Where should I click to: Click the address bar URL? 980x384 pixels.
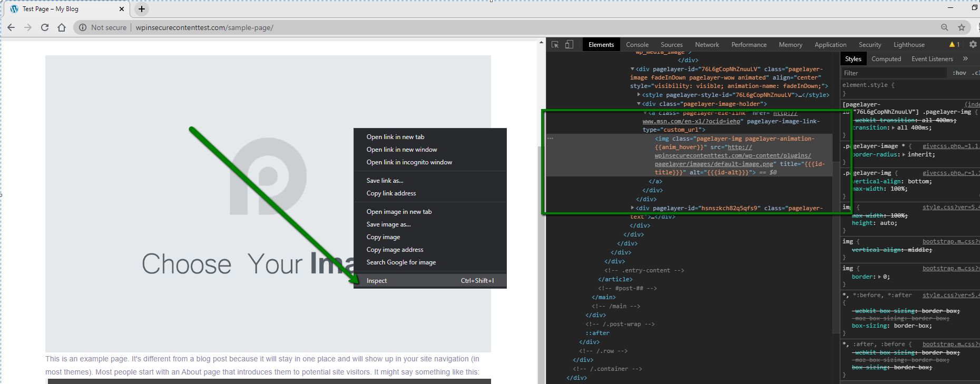click(x=204, y=27)
